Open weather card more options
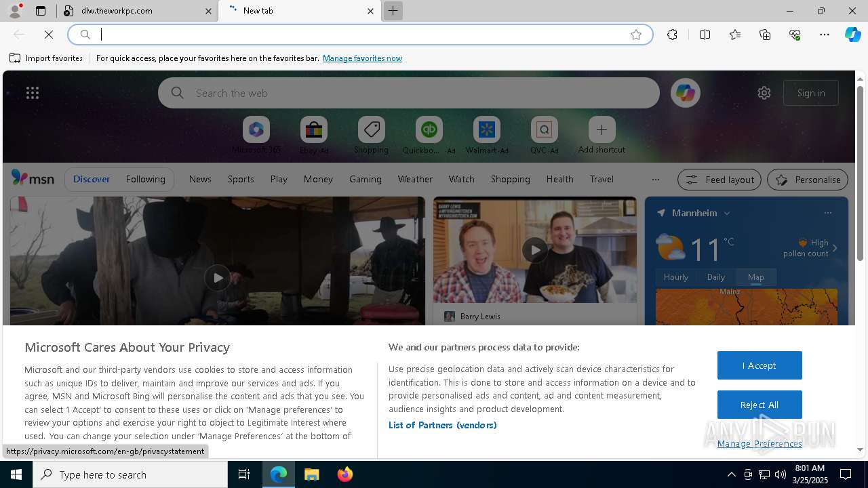Image resolution: width=868 pixels, height=488 pixels. coord(827,213)
